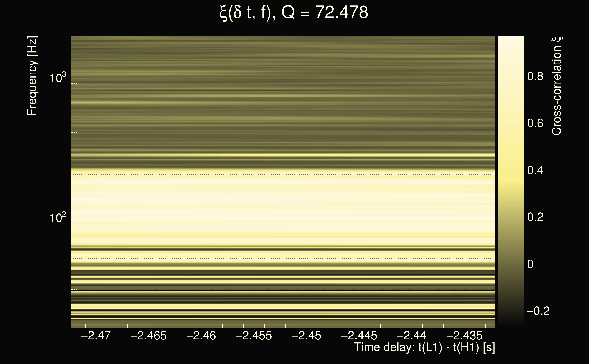The image size is (589, 364).
Task: Click the Frequency [Hz] y-axis label
Action: pos(32,76)
